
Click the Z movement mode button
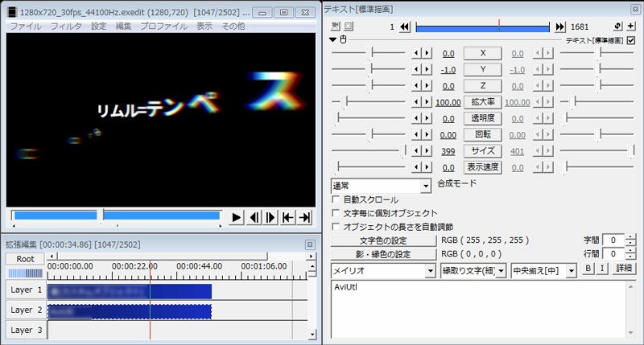tap(482, 86)
